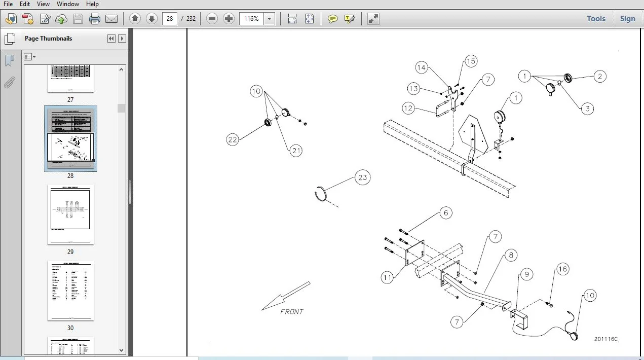Click callout number 23 in diagram
Image resolution: width=644 pixels, height=360 pixels.
(362, 177)
